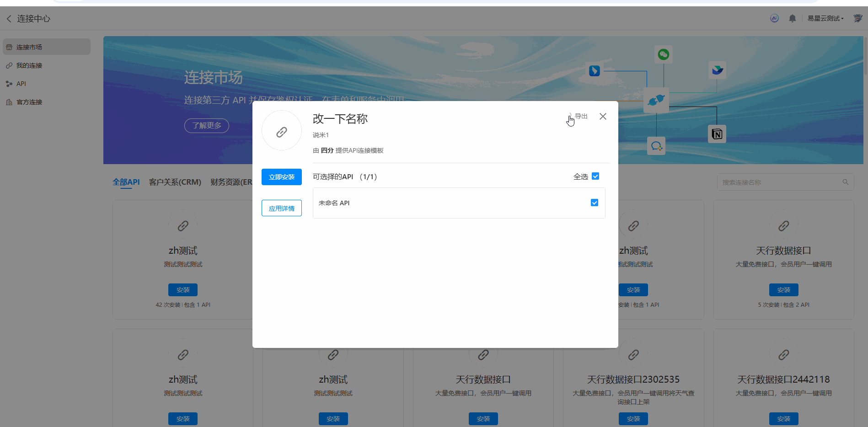This screenshot has height=427, width=868.
Task: Close the 改一下名称 dialog
Action: (603, 117)
